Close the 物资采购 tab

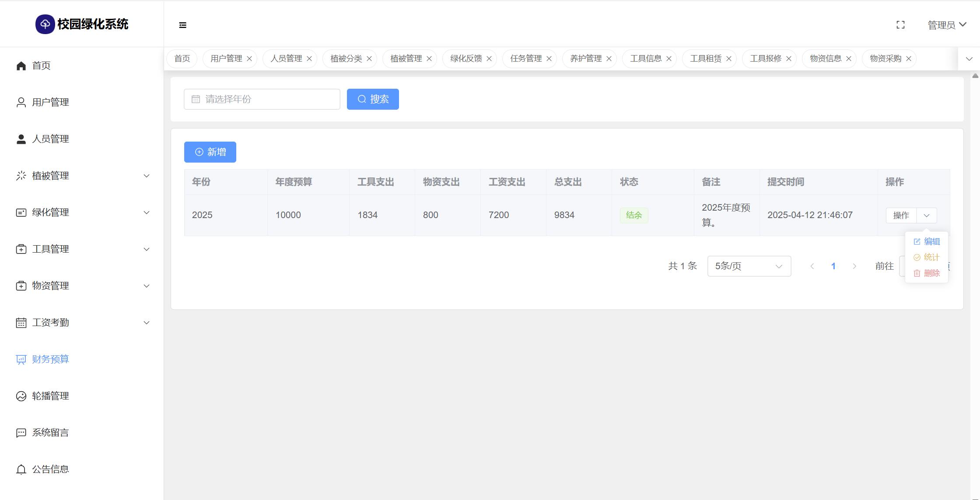pyautogui.click(x=909, y=59)
